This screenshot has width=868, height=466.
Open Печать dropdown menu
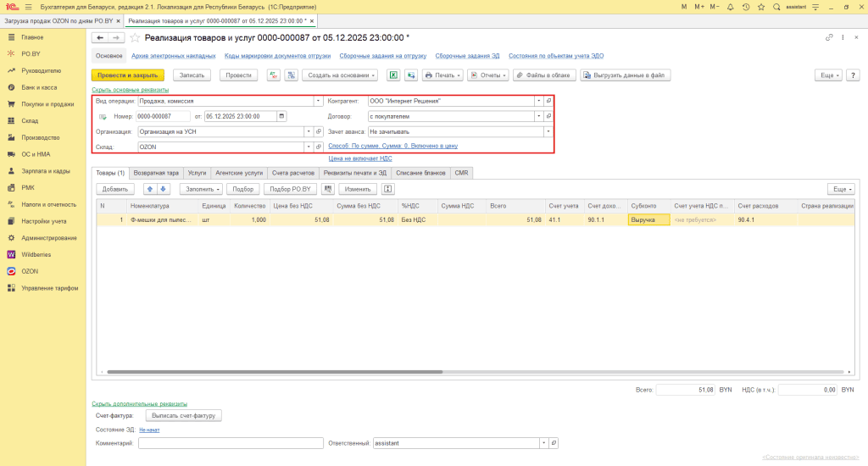pyautogui.click(x=442, y=75)
